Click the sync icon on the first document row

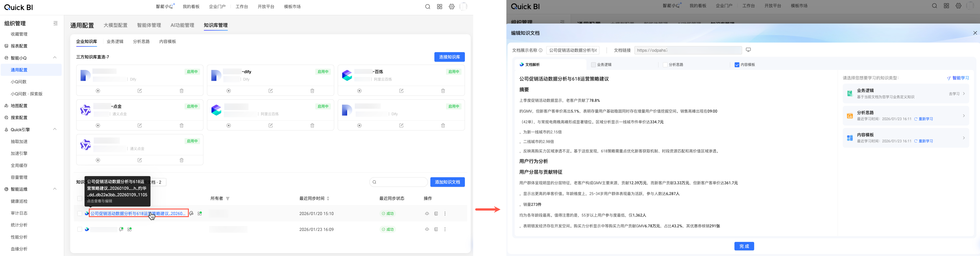coord(427,214)
